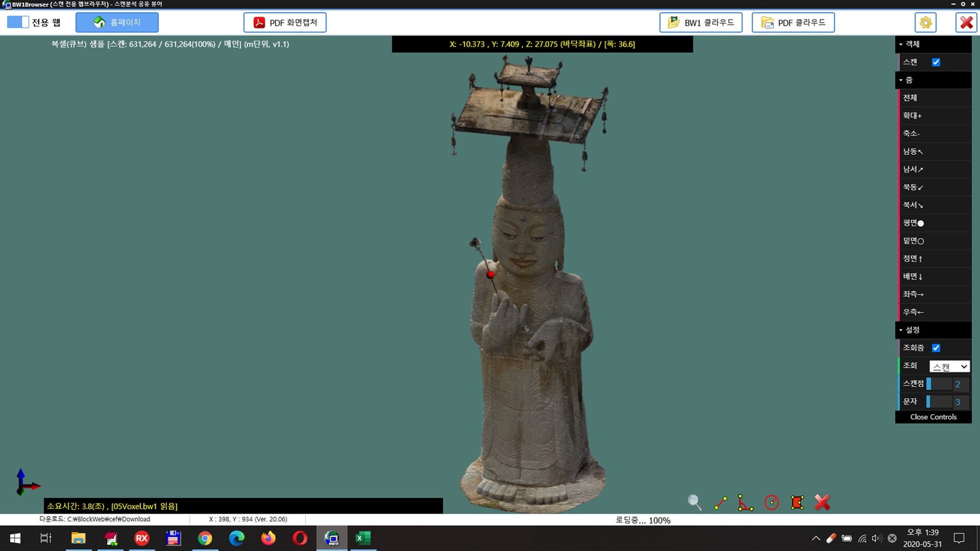Viewport: 980px width, 551px height.
Task: Activate the line distance measurement tool
Action: click(x=720, y=502)
